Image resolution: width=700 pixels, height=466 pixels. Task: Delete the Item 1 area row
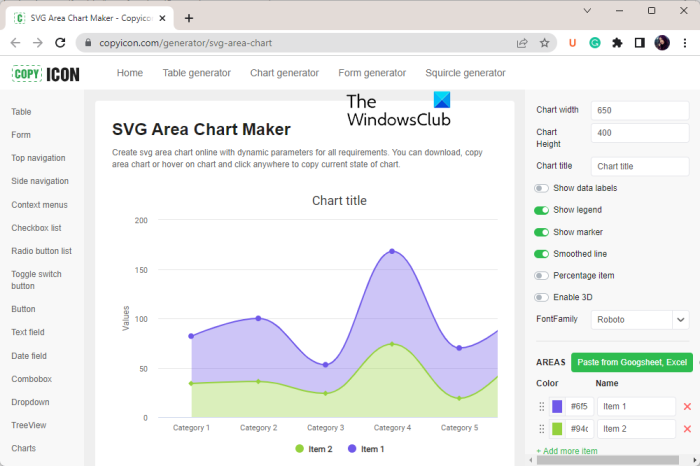click(687, 407)
